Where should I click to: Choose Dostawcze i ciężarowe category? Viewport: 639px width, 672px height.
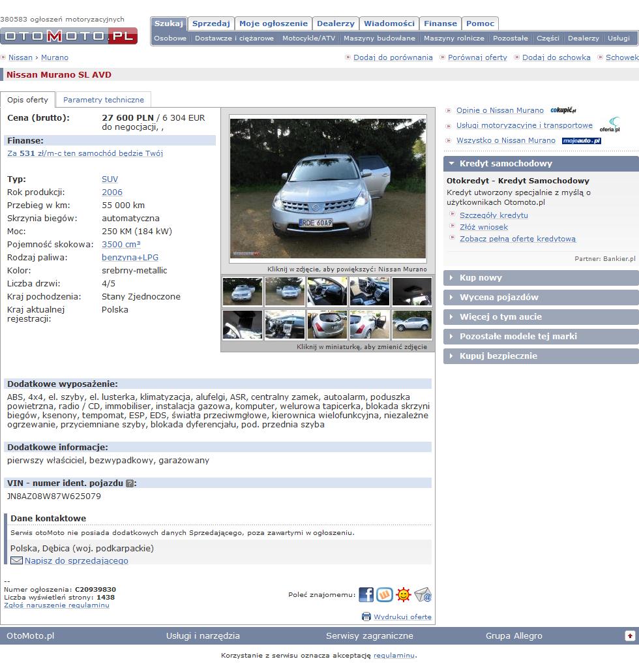234,38
